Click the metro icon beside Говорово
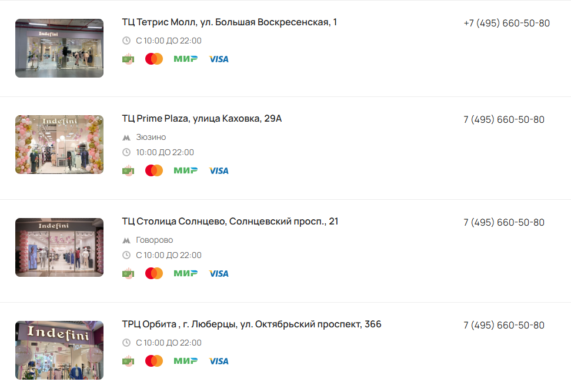571x392 pixels. point(126,240)
